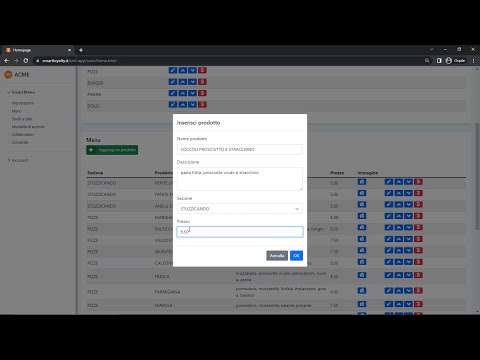Screen dimensions: 480x360
Task: Open Tavoli e Sale in sidebar
Action: tap(22, 119)
